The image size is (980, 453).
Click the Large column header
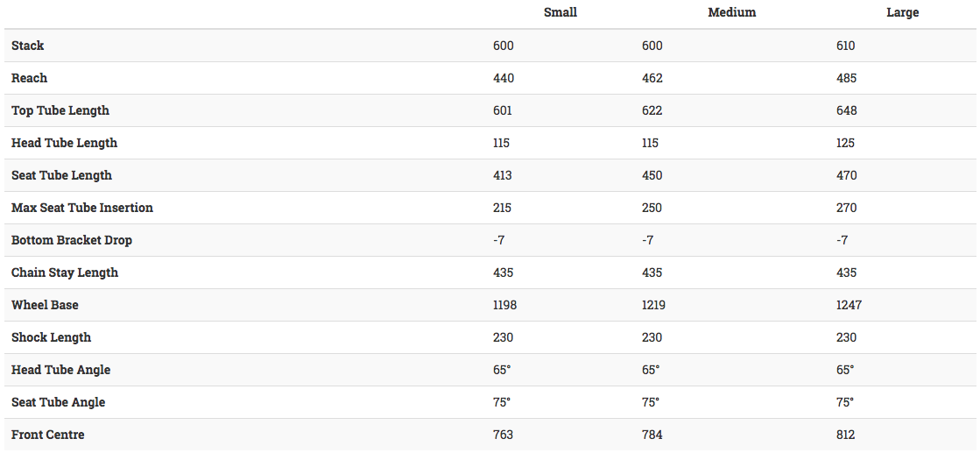coord(902,12)
